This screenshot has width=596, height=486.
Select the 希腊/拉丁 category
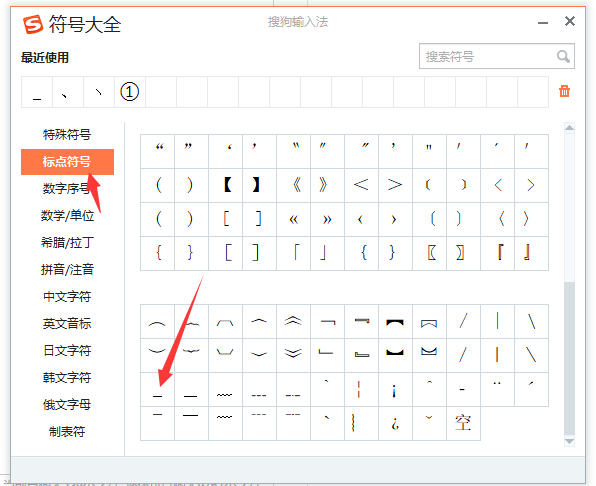[67, 242]
